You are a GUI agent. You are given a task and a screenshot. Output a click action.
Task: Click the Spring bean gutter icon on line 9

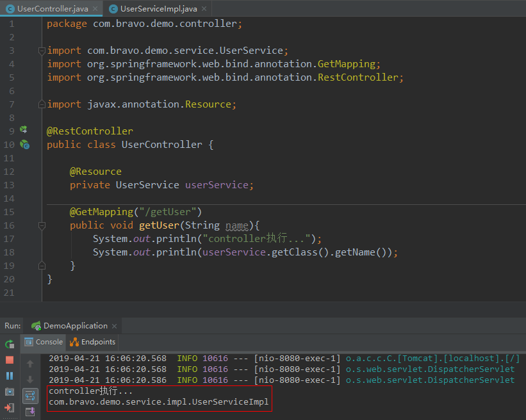pos(24,129)
